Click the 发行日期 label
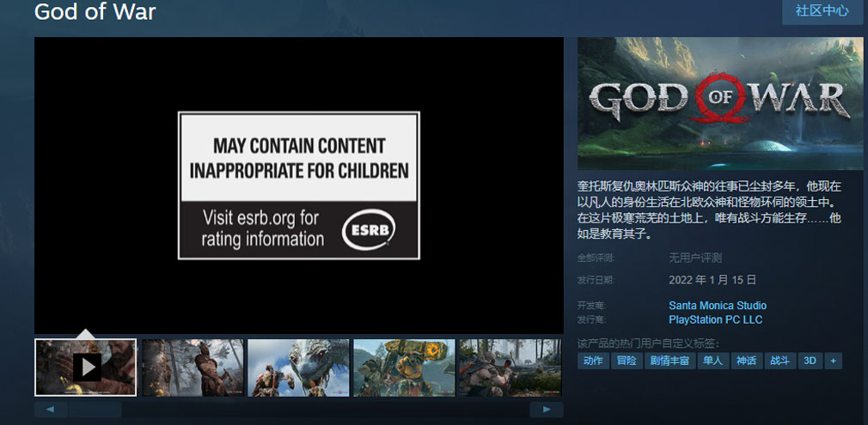 click(x=596, y=280)
